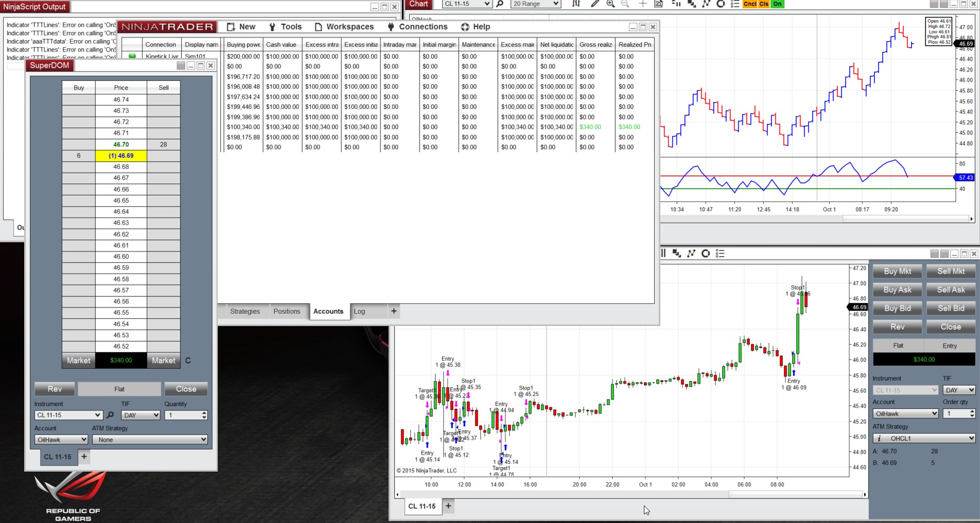
Task: Click the Cncl button on top chart
Action: point(750,4)
